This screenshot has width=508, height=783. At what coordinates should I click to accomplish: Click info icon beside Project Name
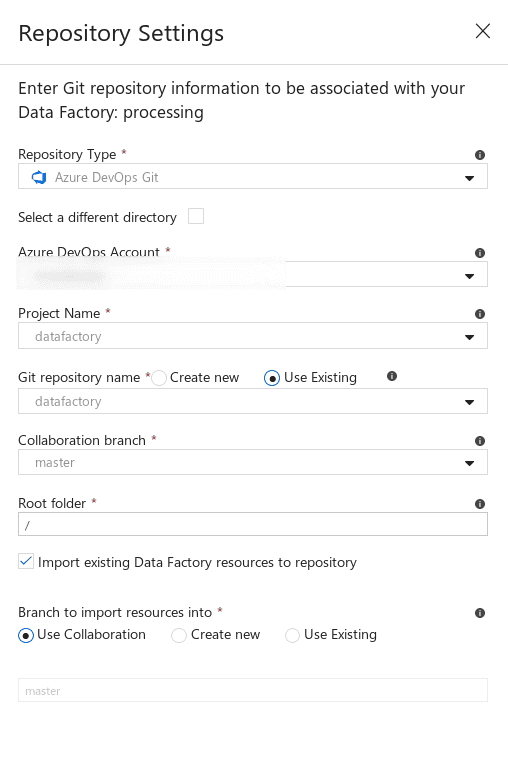point(480,314)
